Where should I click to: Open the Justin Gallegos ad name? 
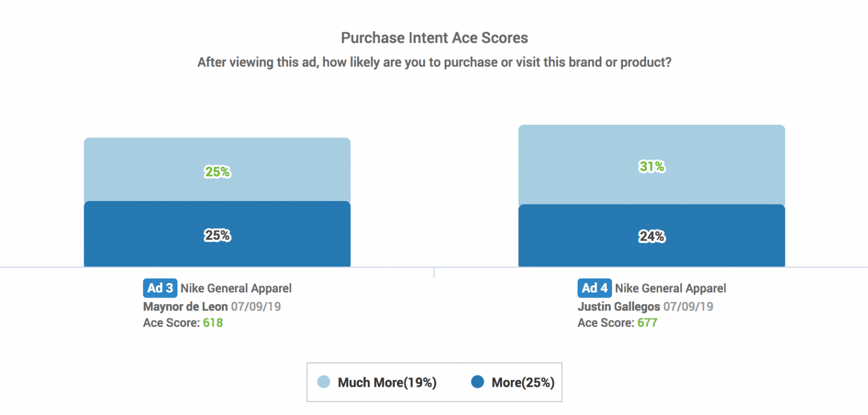click(x=619, y=307)
